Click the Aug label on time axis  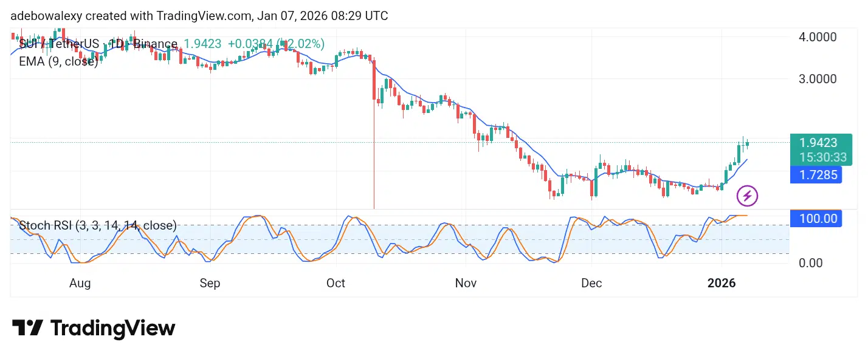(80, 283)
